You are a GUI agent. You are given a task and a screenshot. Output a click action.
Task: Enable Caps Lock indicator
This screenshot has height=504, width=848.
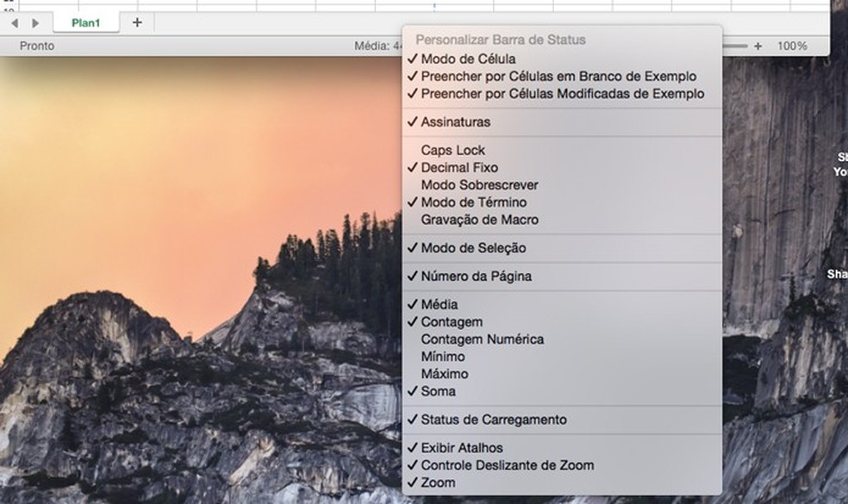tap(562, 150)
